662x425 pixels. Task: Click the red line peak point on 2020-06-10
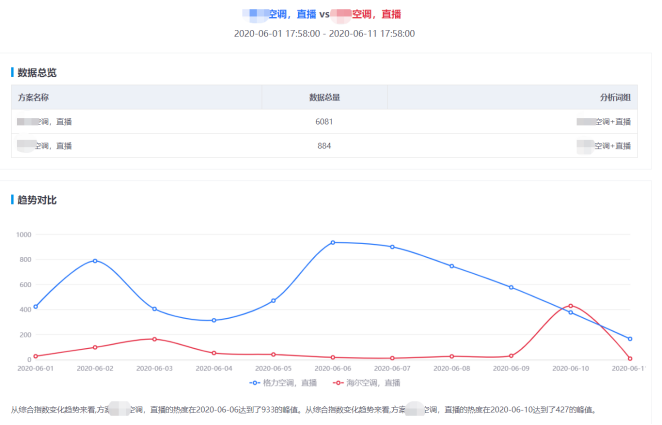tap(571, 306)
